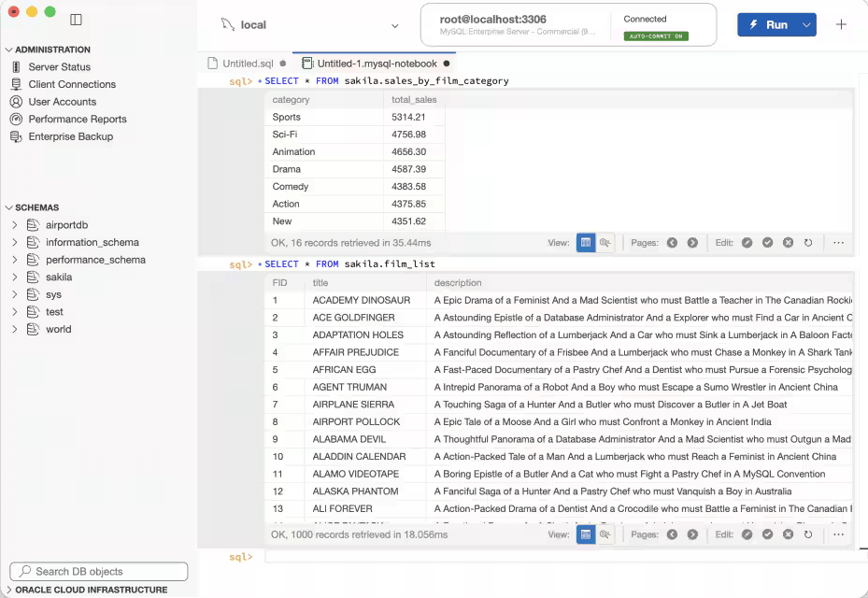Image resolution: width=868 pixels, height=598 pixels.
Task: Select grid view for film_list result
Action: (586, 534)
